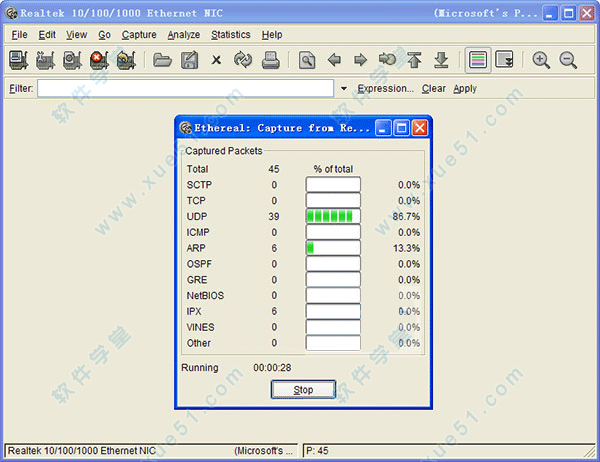Close capture file X icon
This screenshot has width=600, height=462.
[x=217, y=60]
